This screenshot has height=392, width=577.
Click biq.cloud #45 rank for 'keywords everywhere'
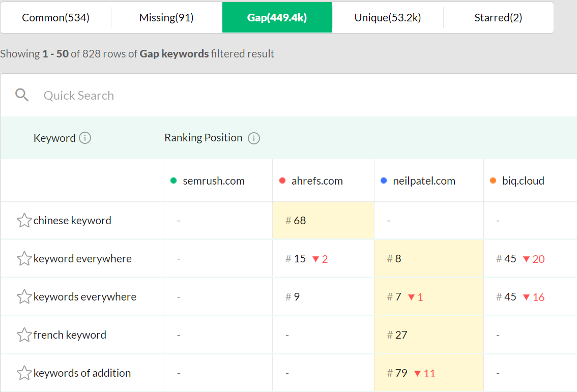pos(506,297)
